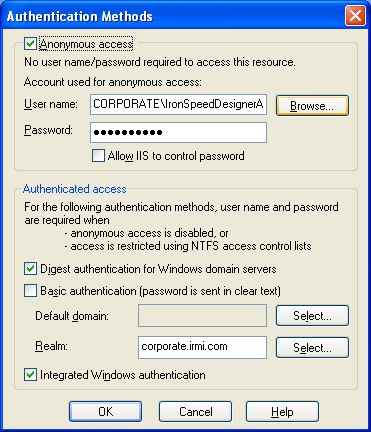This screenshot has width=371, height=432.
Task: Click into the Password field
Action: 178,132
